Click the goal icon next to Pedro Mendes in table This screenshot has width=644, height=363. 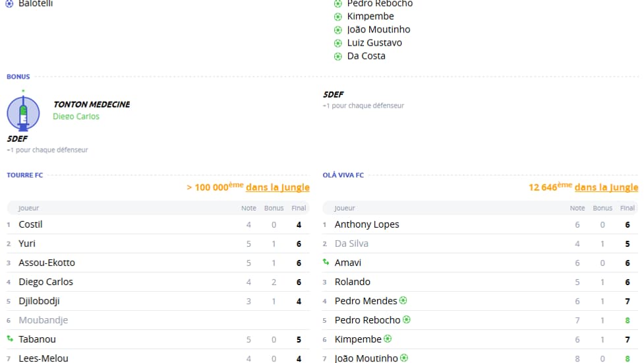point(403,300)
